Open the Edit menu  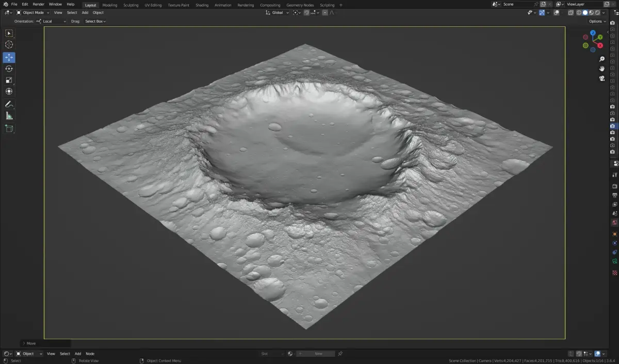click(25, 4)
